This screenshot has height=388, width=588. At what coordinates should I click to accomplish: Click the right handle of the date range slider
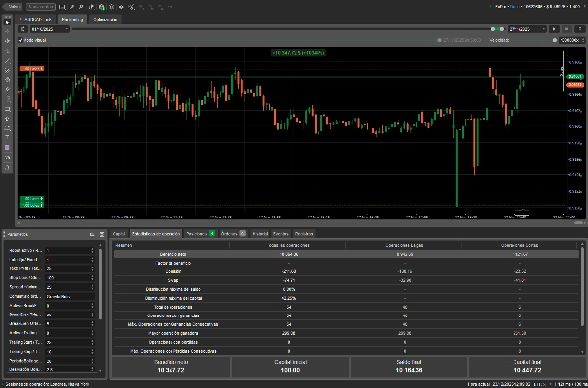coord(502,29)
